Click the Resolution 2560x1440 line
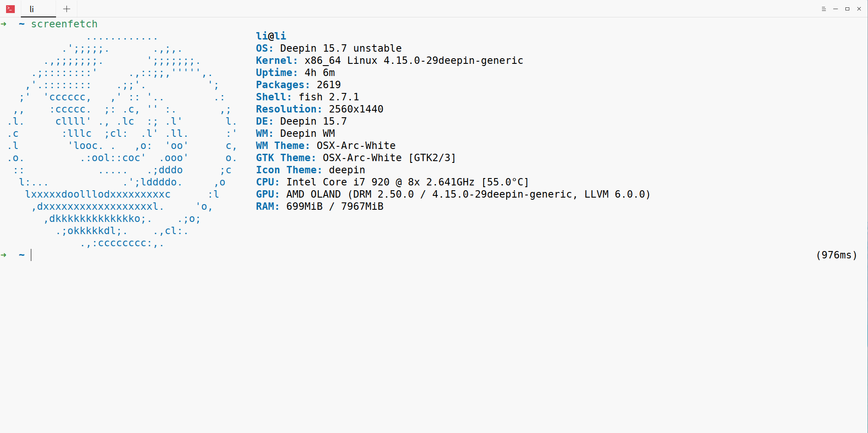 [320, 109]
